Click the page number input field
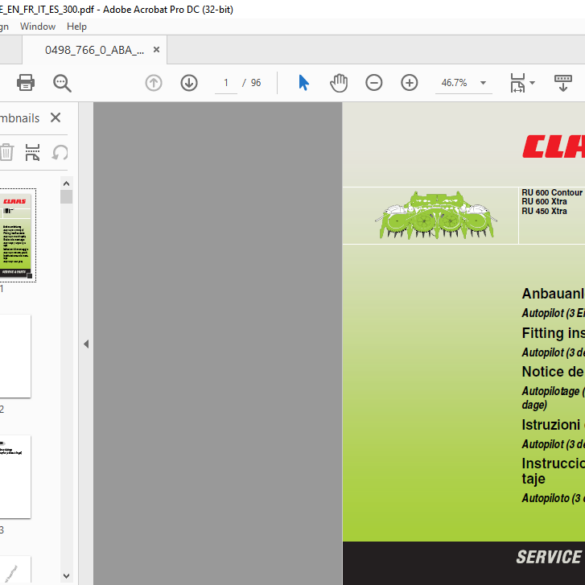 point(226,82)
